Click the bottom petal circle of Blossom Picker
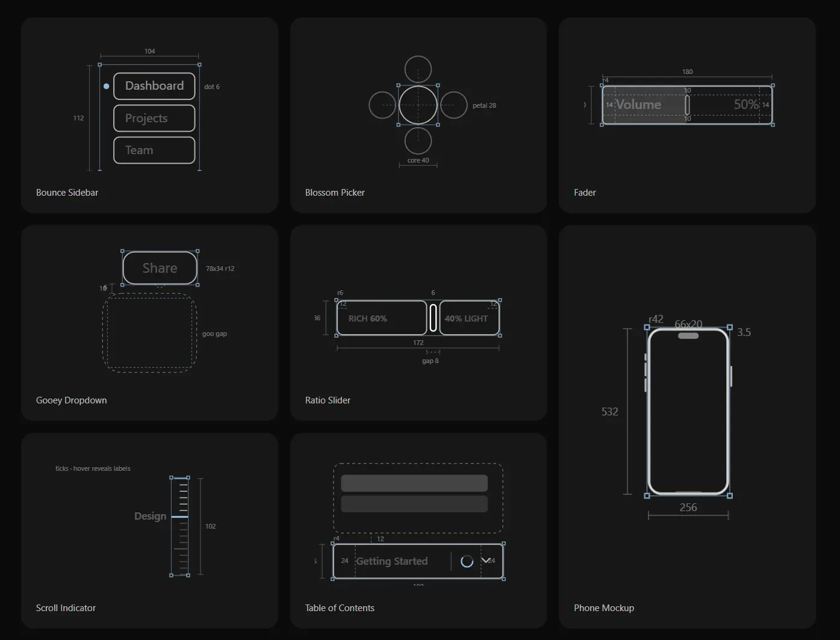Image resolution: width=840 pixels, height=640 pixels. point(418,141)
